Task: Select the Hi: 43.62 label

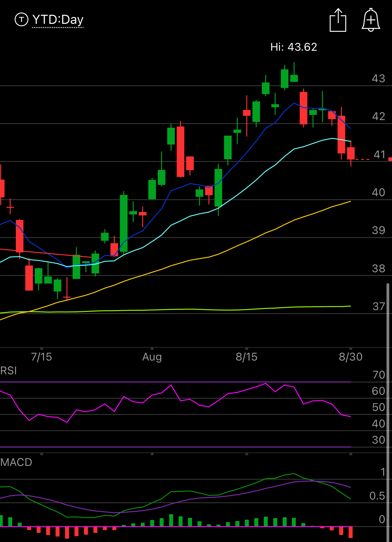Action: tap(294, 47)
